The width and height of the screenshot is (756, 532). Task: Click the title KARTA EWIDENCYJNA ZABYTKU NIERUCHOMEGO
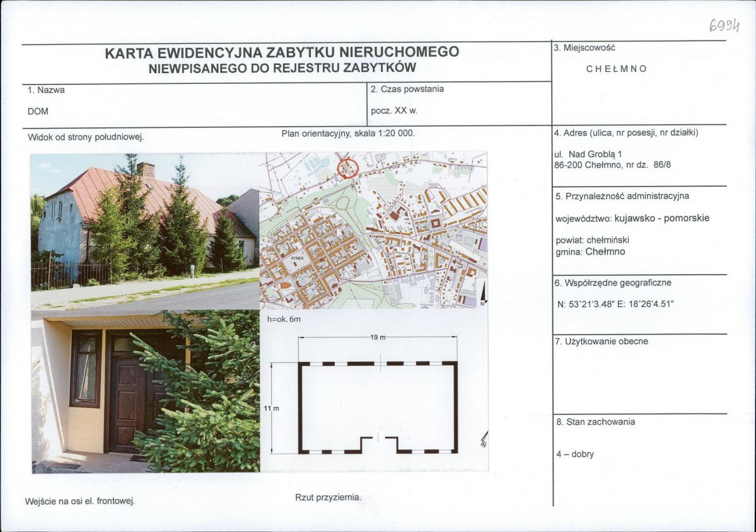(282, 52)
